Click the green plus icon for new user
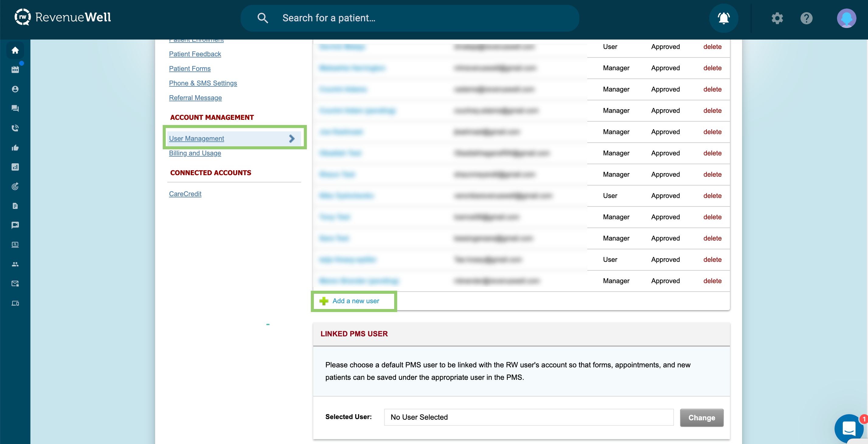 [x=324, y=301]
